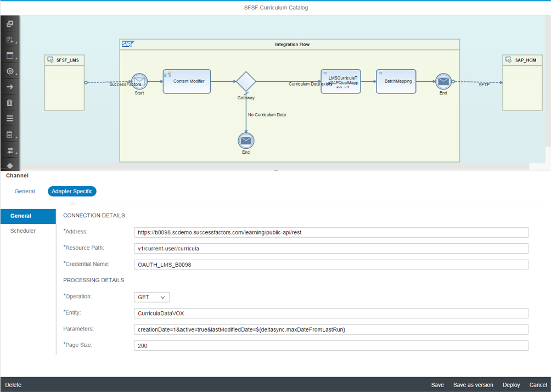Screen dimensions: 551x392
Task: Click the Gateway diamond in the integration flow
Action: (245, 81)
